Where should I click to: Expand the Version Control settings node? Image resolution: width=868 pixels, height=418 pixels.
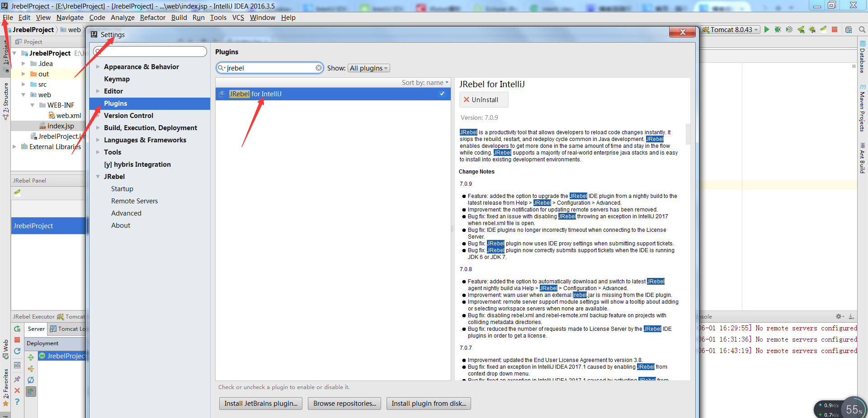pyautogui.click(x=98, y=116)
